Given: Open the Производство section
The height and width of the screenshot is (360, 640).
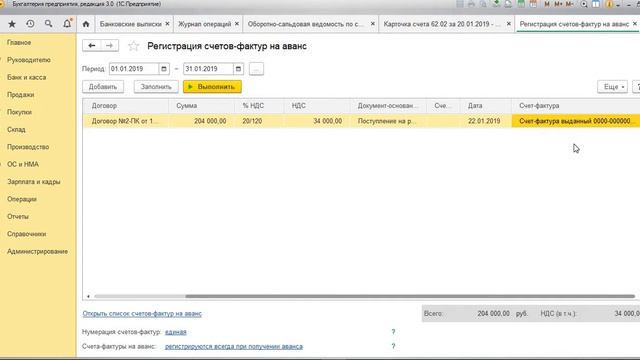Looking at the screenshot, I should pos(28,147).
